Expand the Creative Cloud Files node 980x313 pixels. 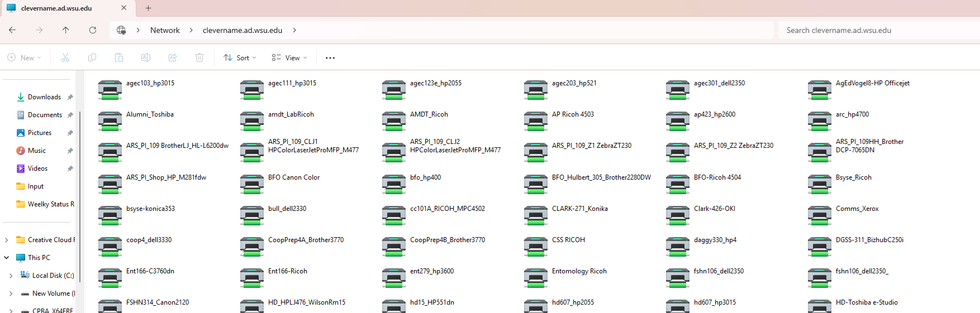pos(7,240)
